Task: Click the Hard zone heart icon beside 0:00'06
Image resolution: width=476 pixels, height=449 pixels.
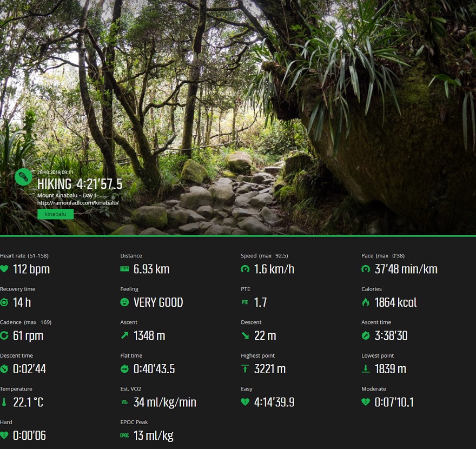Action: click(x=4, y=435)
